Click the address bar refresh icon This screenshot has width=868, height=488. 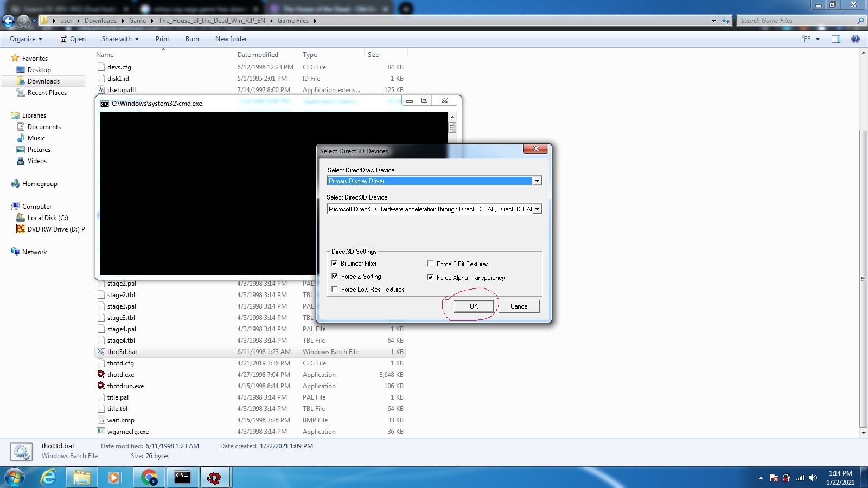(726, 21)
